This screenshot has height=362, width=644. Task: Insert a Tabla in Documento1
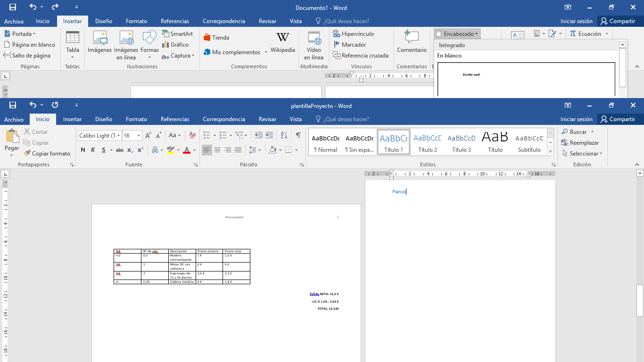coord(72,45)
